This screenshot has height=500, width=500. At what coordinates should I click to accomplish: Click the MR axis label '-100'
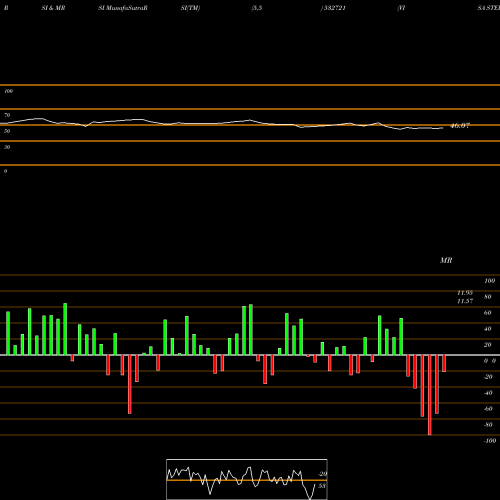(x=490, y=441)
